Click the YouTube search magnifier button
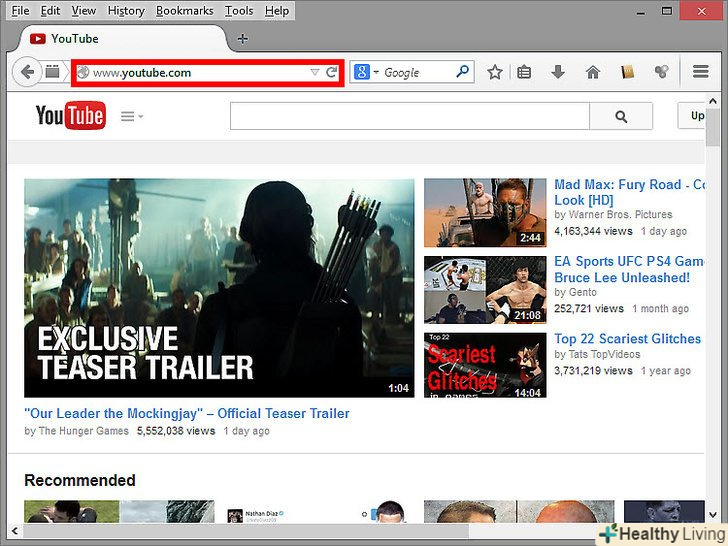Screen dimensions: 728x546 click(x=621, y=116)
